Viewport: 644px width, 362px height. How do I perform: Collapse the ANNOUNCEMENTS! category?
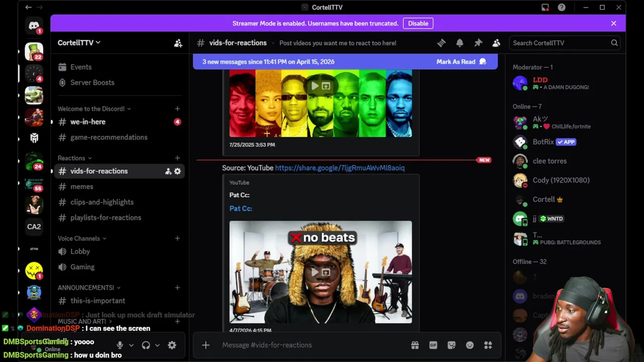(x=89, y=288)
